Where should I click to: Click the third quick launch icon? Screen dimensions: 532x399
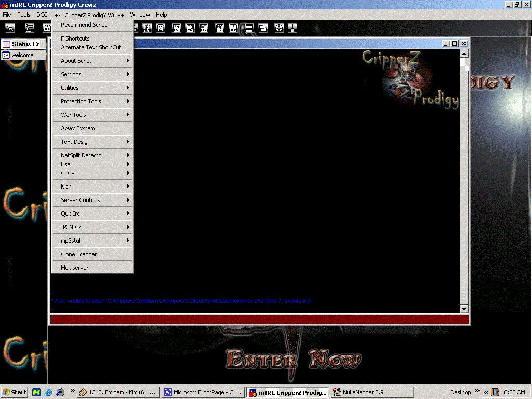[60, 392]
